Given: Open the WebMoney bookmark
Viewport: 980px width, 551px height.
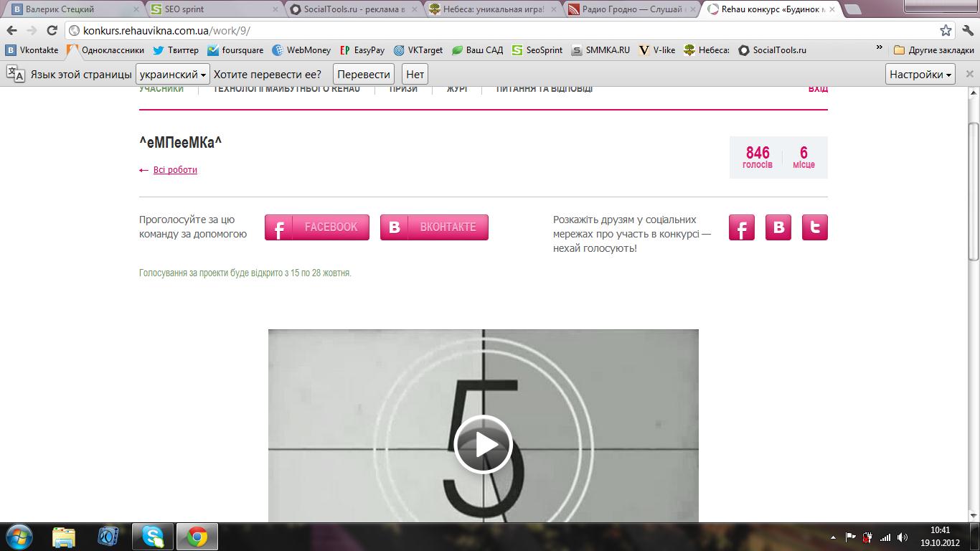Looking at the screenshot, I should click(x=301, y=50).
